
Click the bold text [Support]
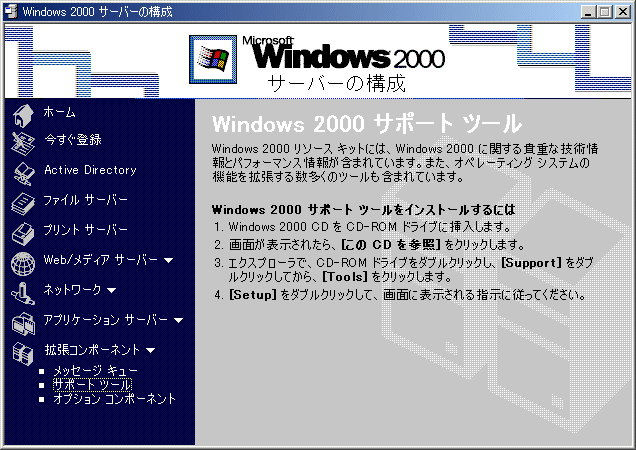(531, 263)
